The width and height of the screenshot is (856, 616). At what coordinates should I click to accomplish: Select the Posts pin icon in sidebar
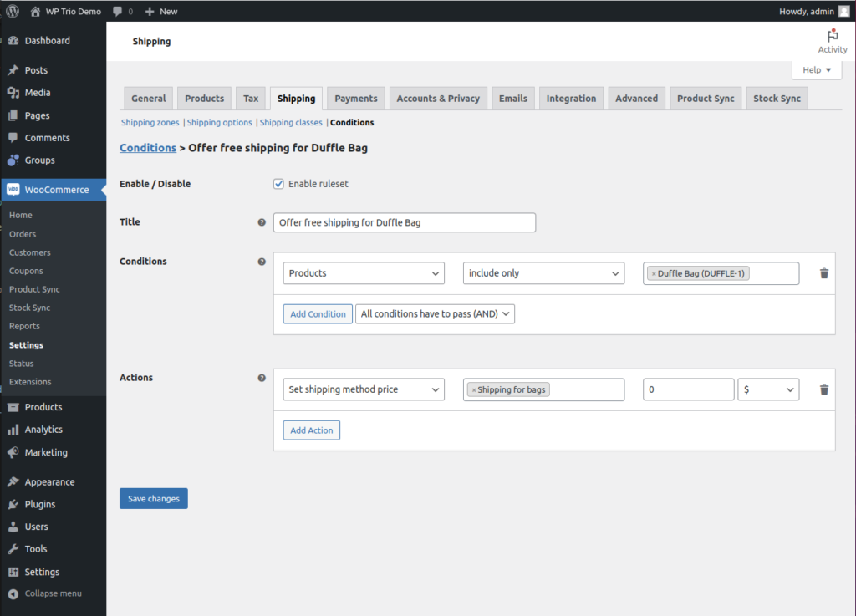11,69
